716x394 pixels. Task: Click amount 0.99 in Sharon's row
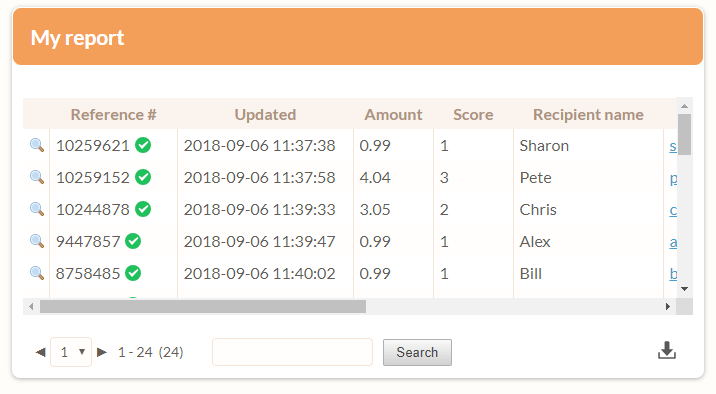(x=375, y=146)
